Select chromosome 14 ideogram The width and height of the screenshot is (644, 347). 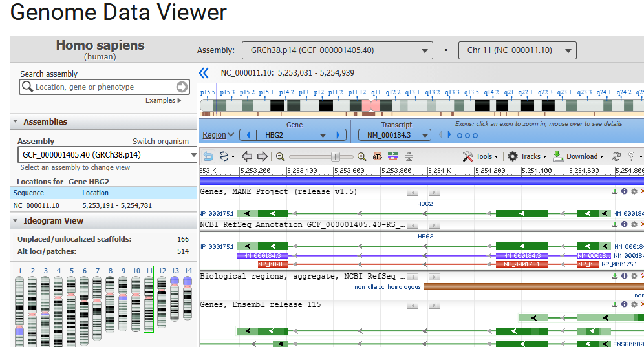(x=188, y=298)
